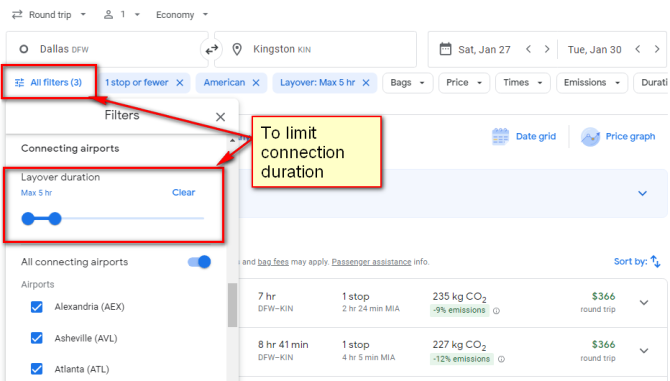670x381 pixels.
Task: Open the Passenger assistance link
Action: tap(371, 262)
